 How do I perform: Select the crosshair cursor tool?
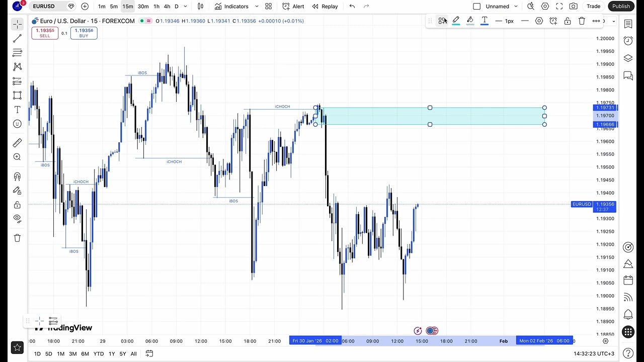17,24
